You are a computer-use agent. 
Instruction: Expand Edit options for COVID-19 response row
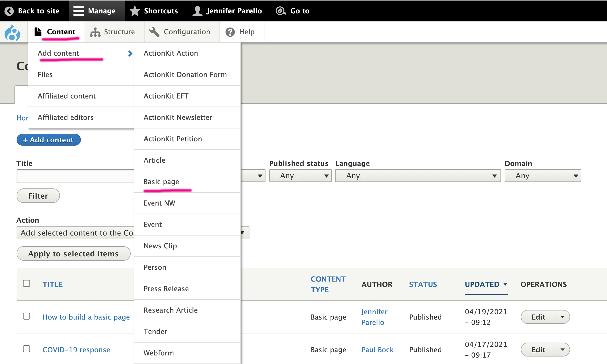coord(563,350)
